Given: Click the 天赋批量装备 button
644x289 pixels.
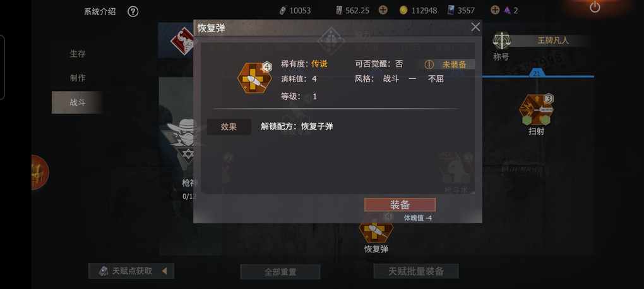Looking at the screenshot, I should pyautogui.click(x=416, y=271).
